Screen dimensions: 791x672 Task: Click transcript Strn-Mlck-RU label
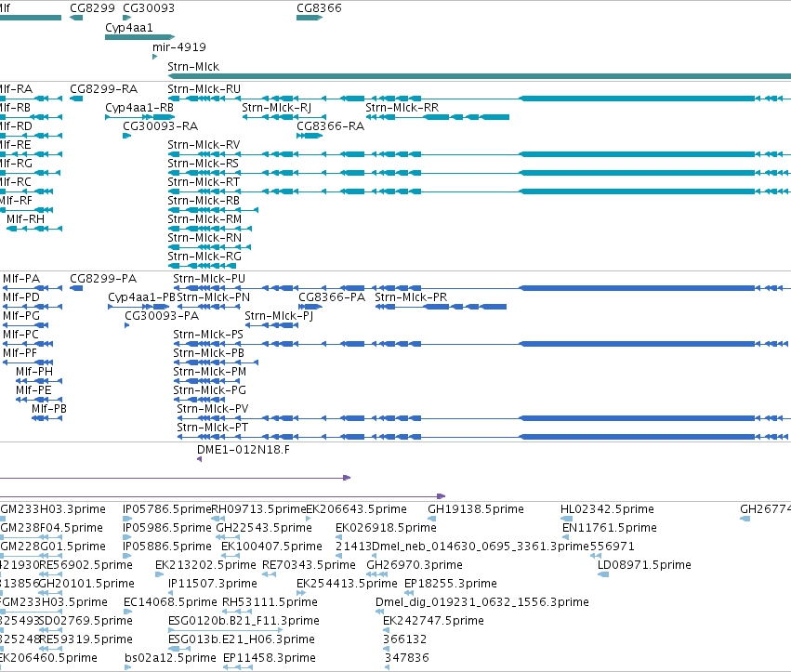tap(204, 89)
